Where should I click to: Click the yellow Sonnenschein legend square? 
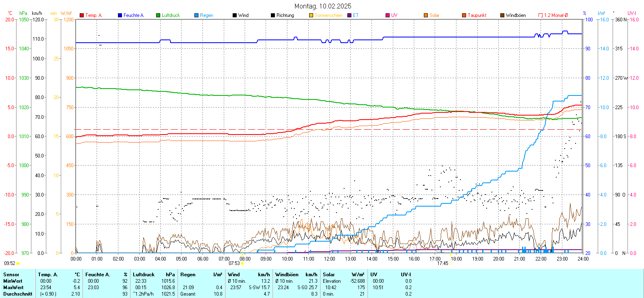point(311,15)
